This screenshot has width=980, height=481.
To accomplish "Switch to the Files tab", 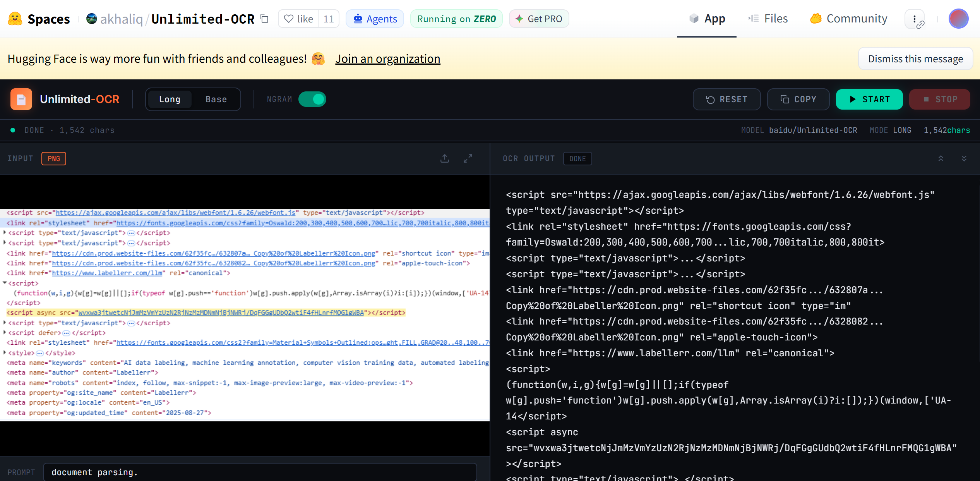I will (768, 19).
